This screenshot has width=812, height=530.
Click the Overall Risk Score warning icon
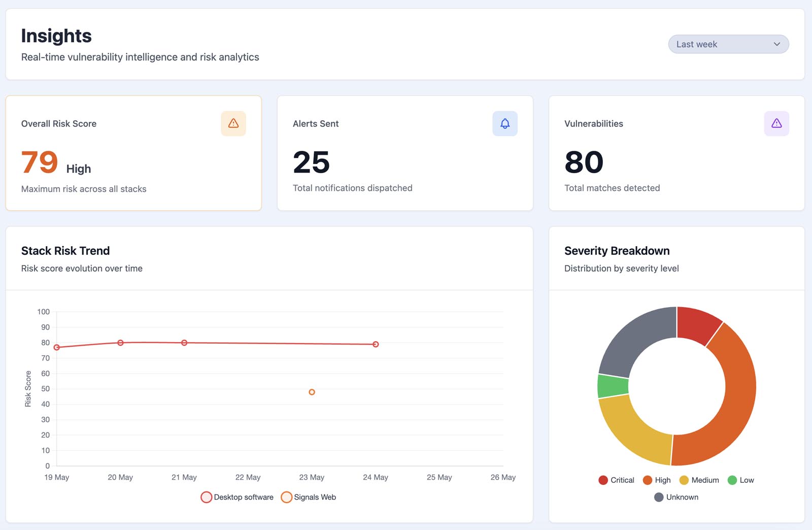pyautogui.click(x=233, y=123)
